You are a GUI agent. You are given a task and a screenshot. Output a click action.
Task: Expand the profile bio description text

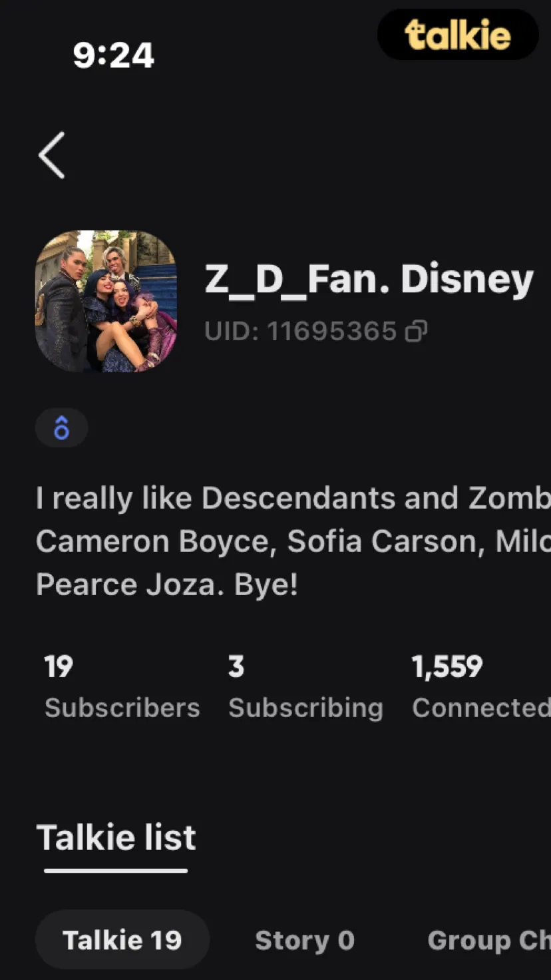click(293, 541)
